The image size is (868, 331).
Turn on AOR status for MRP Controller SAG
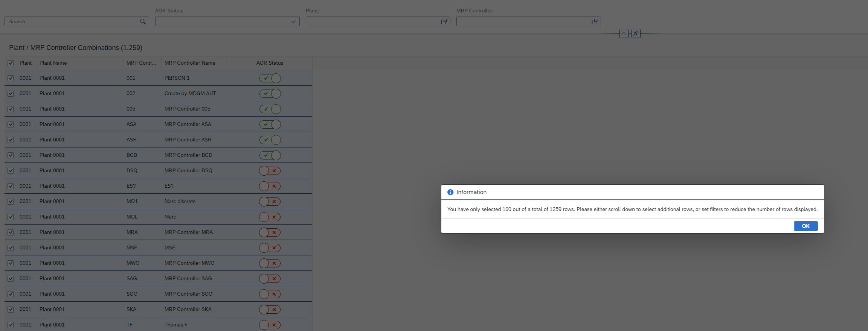[x=270, y=279]
